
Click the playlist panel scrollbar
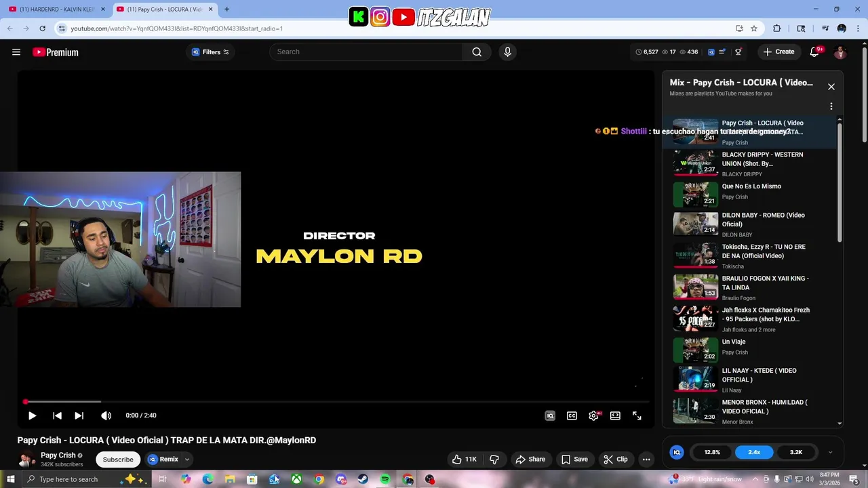point(840,183)
